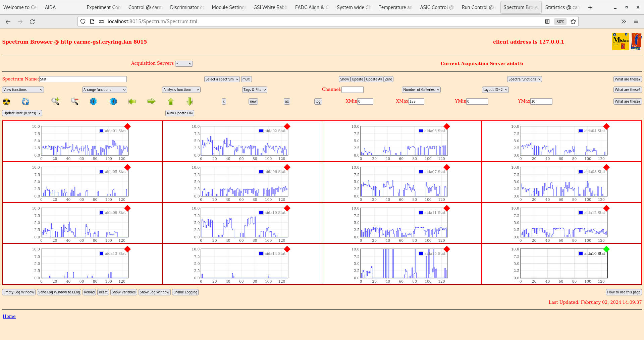Toggle the Auto Update ON button
Image resolution: width=644 pixels, height=340 pixels.
(x=179, y=113)
